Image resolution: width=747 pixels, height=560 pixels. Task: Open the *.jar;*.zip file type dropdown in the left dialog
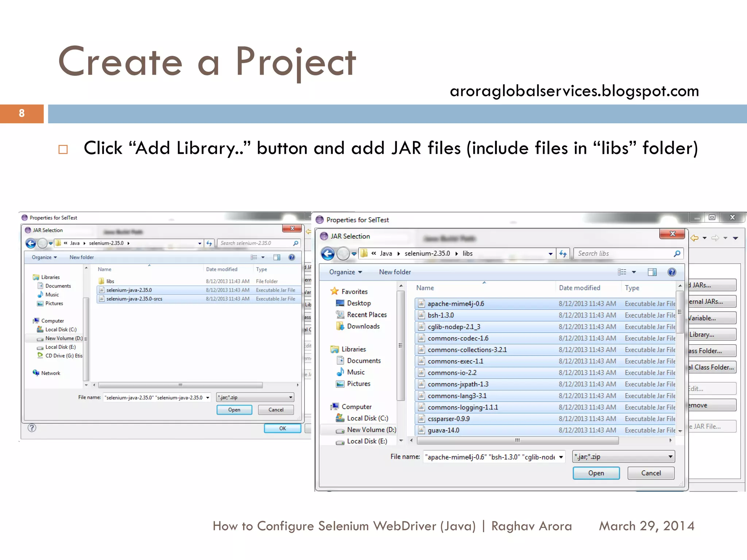click(x=255, y=397)
